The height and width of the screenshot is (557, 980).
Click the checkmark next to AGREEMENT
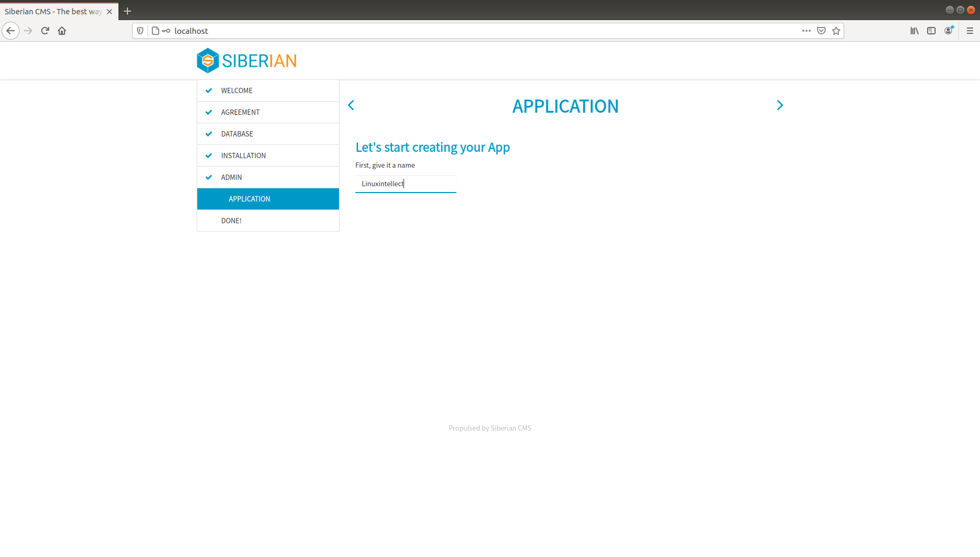pos(209,112)
